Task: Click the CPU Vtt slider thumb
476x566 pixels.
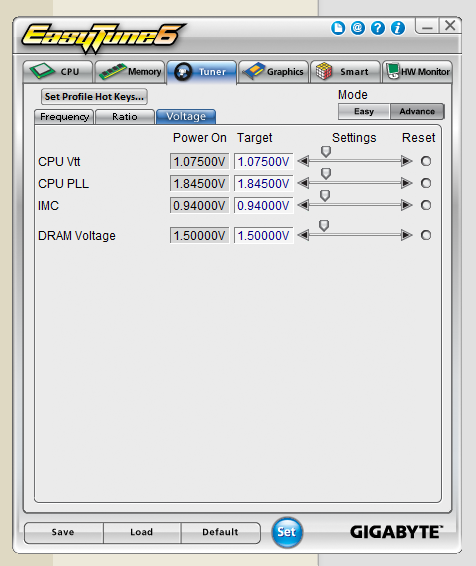Action: click(326, 152)
